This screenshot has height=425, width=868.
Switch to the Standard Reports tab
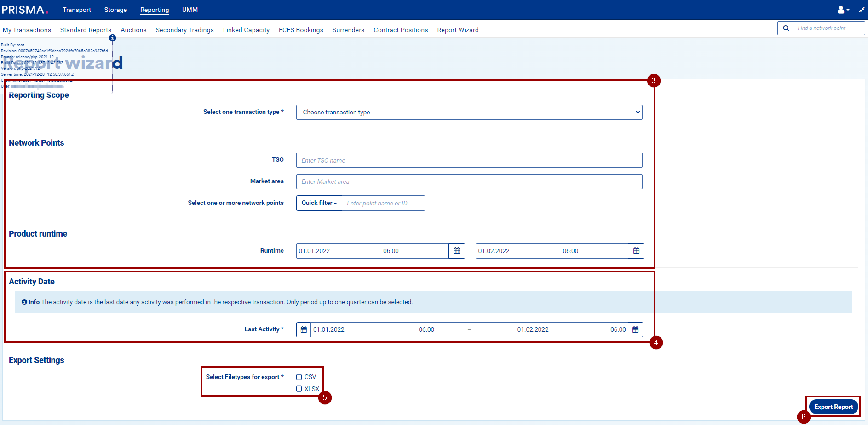(x=86, y=30)
